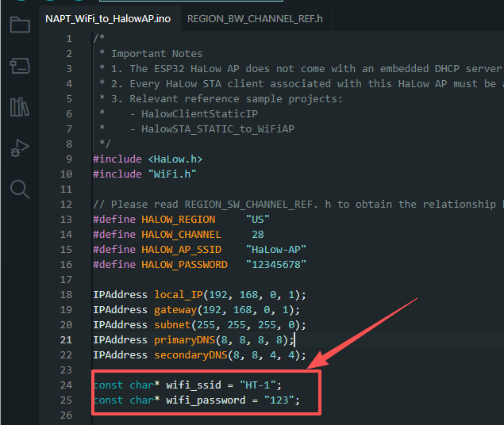504x425 pixels.
Task: Click the gateway variable name
Action: (175, 310)
